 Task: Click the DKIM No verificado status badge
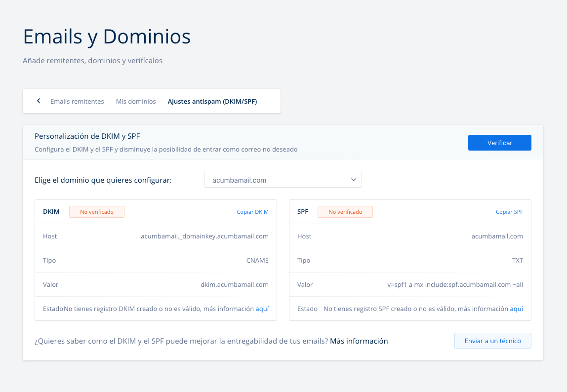click(97, 212)
